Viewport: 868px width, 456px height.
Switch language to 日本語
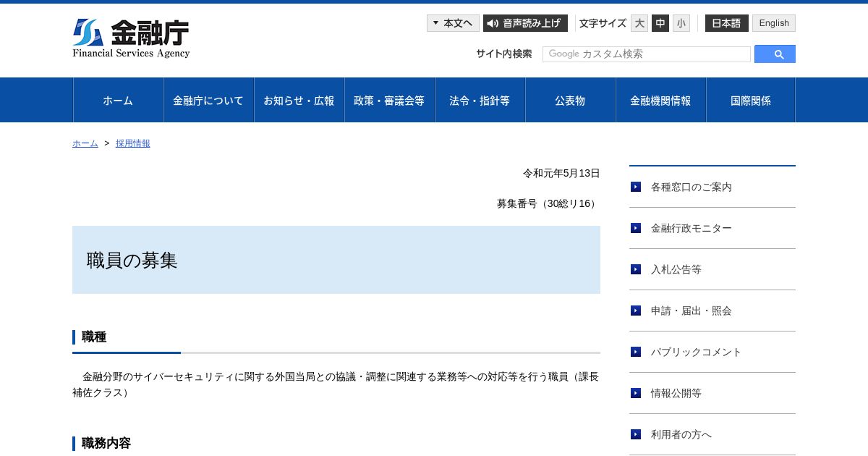(x=727, y=23)
